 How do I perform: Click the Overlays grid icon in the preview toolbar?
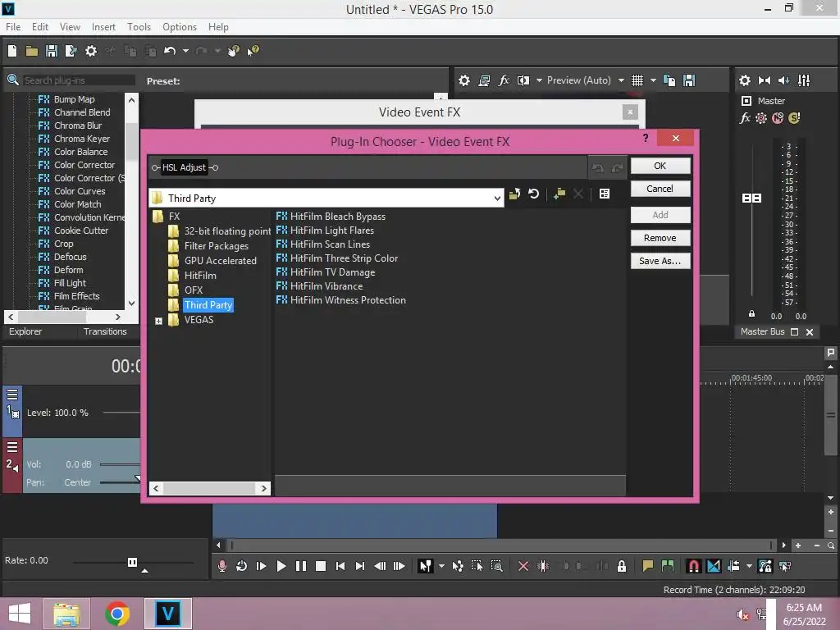637,80
